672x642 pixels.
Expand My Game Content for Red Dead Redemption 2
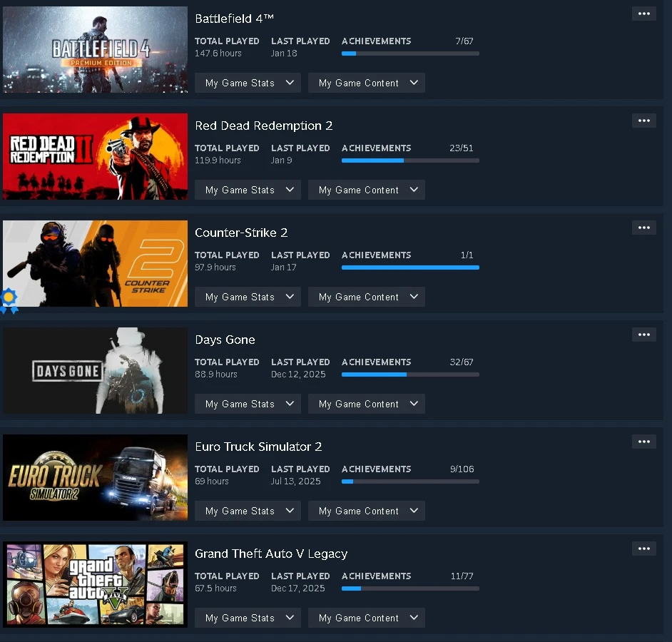[x=367, y=190]
